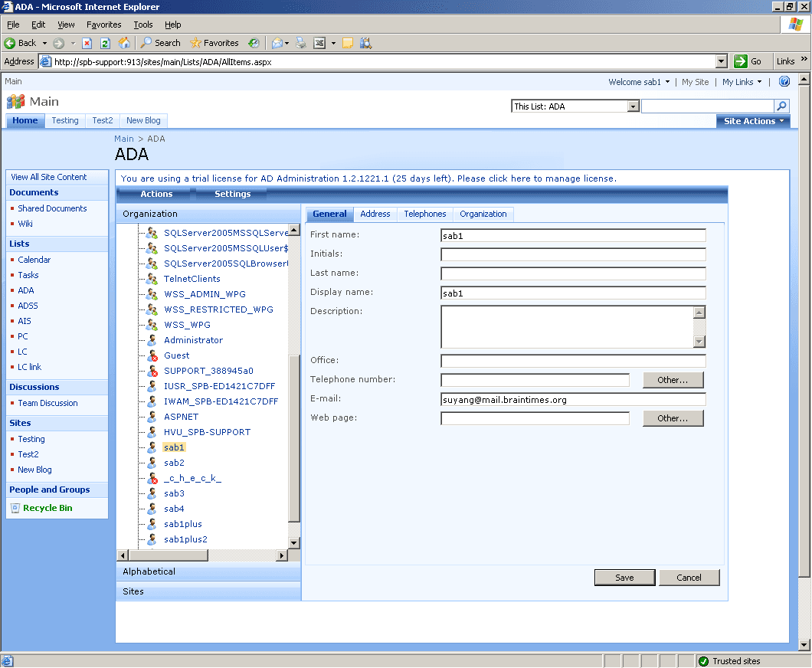The image size is (812, 668).
Task: Open the People and Groups link
Action: [x=49, y=490]
